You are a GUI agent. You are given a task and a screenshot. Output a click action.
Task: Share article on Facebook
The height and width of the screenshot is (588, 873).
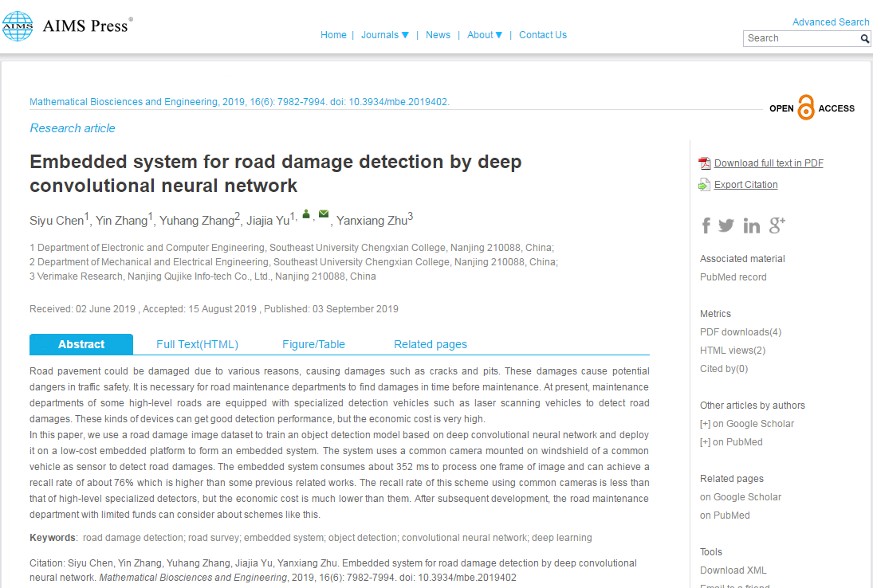pos(706,225)
